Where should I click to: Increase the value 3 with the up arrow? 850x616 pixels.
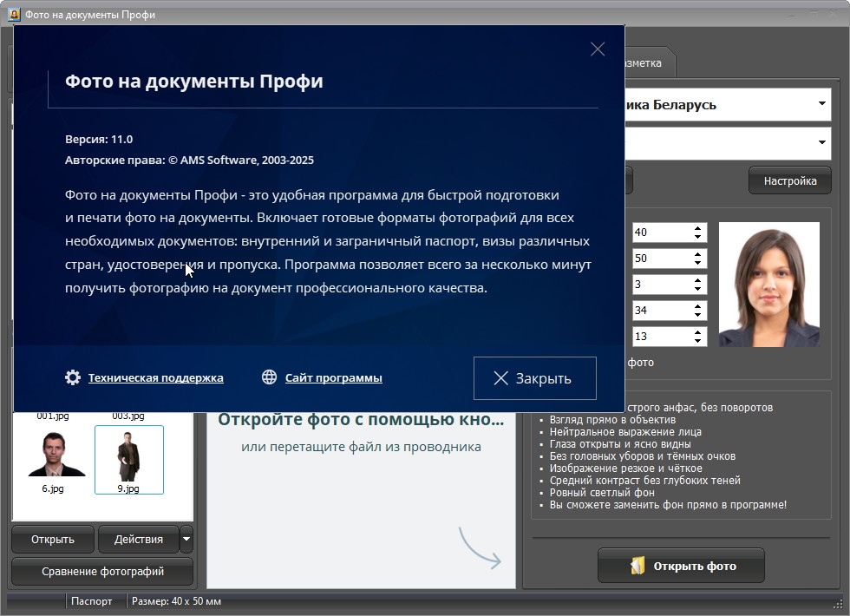697,279
